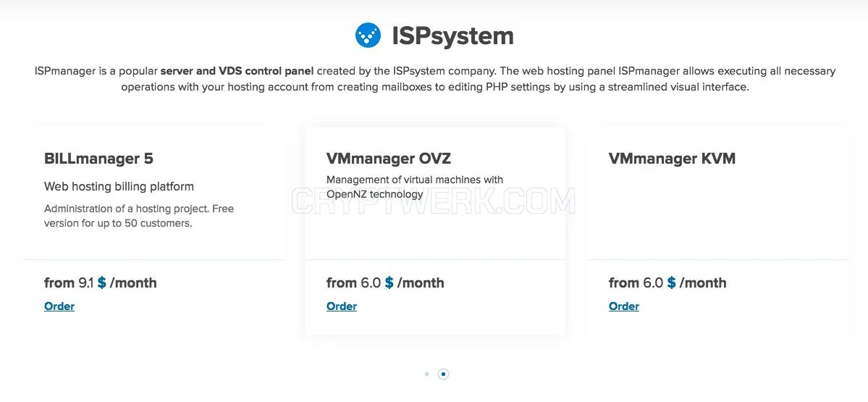
Task: Click the 'from 9.1 $ /month' price
Action: [100, 282]
